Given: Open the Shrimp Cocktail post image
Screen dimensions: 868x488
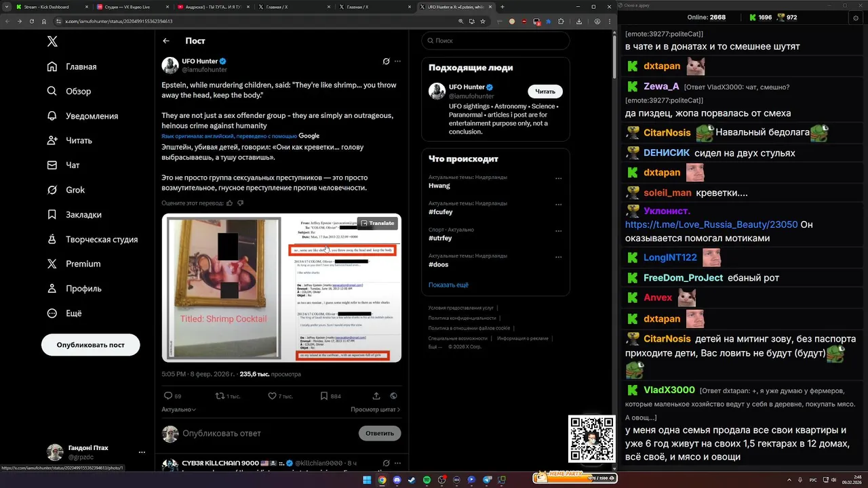Looking at the screenshot, I should 281,288.
